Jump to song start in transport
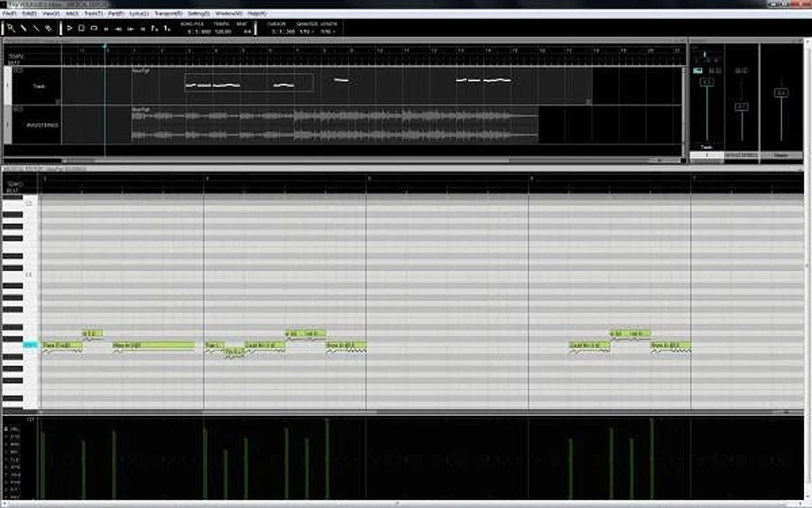Screen dimensions: 812x508 point(106,29)
